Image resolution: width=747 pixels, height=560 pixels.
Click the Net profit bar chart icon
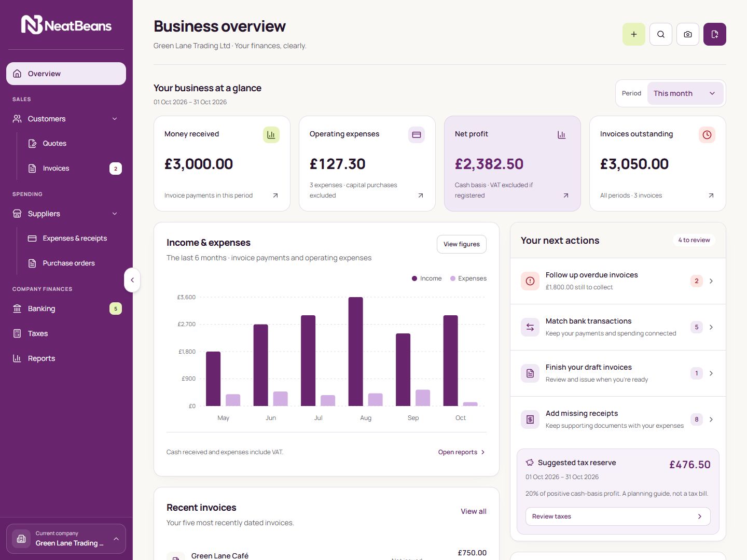(562, 135)
